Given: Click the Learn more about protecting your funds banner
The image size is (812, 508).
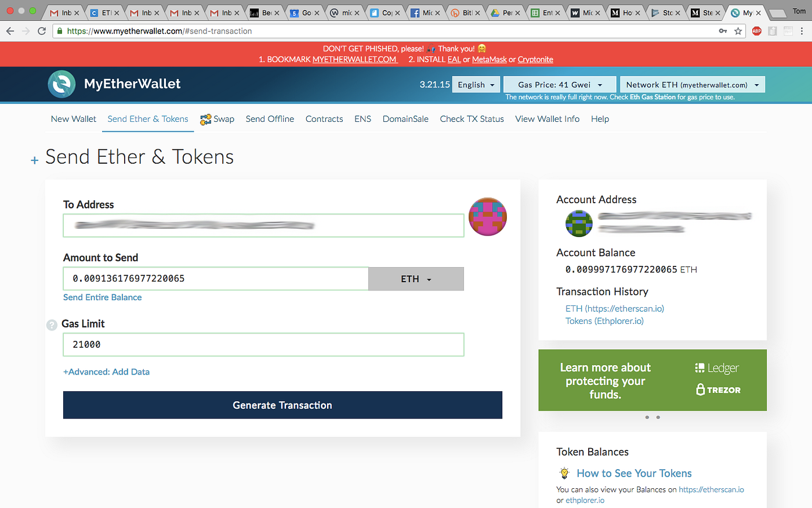Looking at the screenshot, I should pyautogui.click(x=652, y=380).
